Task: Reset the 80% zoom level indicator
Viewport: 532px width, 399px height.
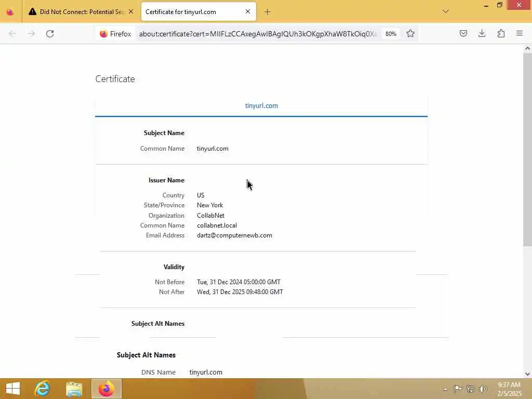Action: click(x=391, y=34)
